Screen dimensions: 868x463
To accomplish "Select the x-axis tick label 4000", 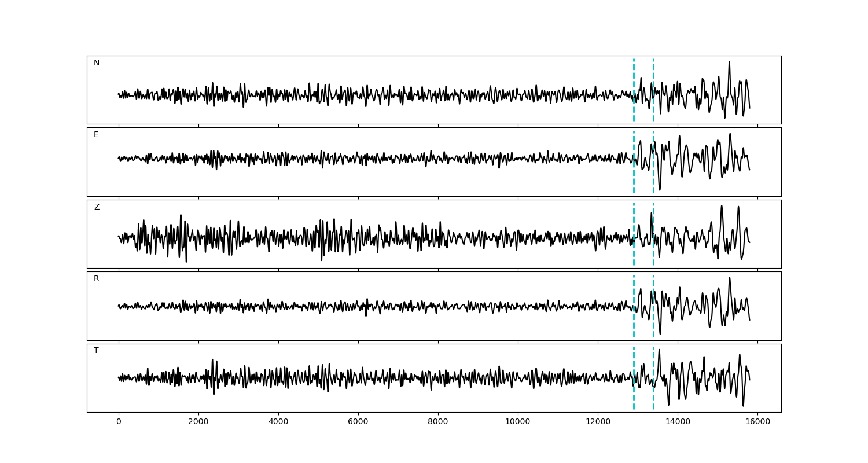I will click(x=278, y=422).
